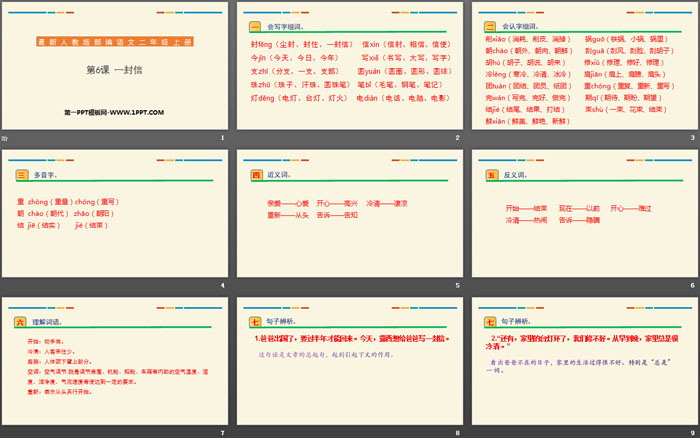Screen dimensions: 700x438
Task: Click the '七' badge on slide 9
Action: (490, 322)
